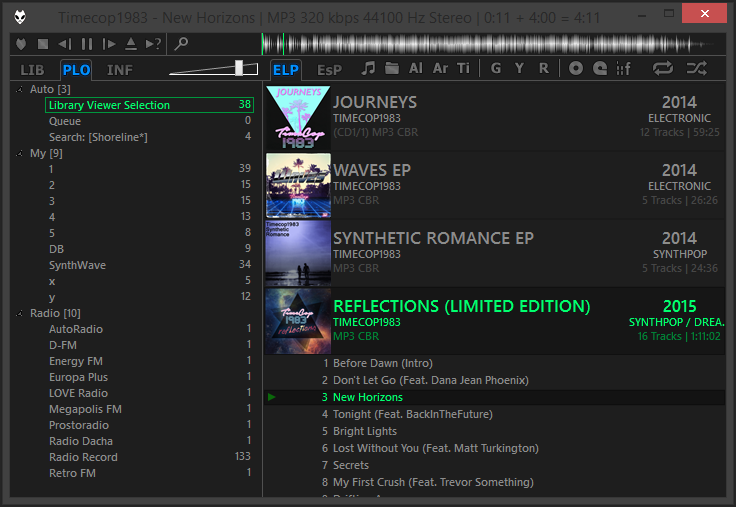Sort by title using Ti button
This screenshot has height=507, width=736.
coord(463,69)
